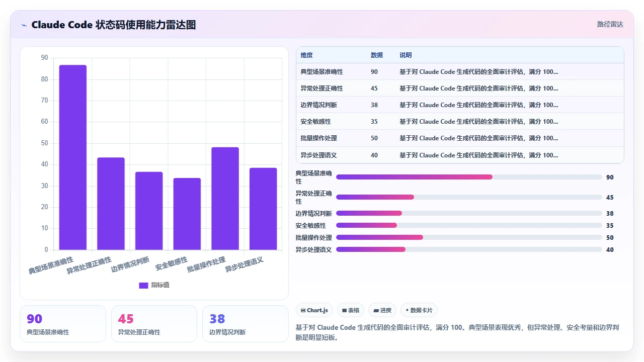Select the Chart.js tag chip
The height and width of the screenshot is (362, 644).
[x=313, y=310]
